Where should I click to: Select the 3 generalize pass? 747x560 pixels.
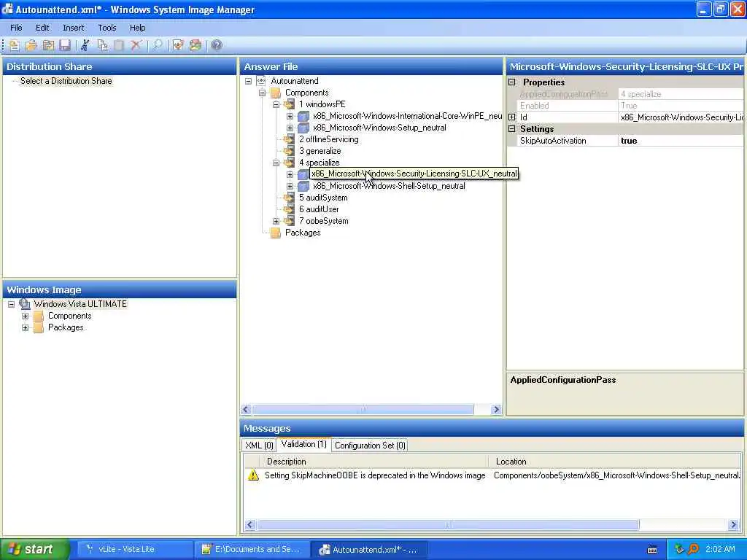(x=320, y=151)
